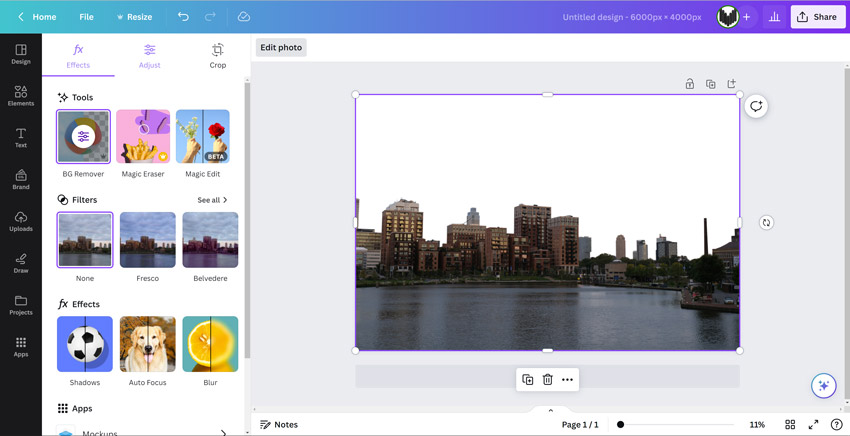Viewport: 850px width, 436px height.
Task: Select the Draw sidebar tool
Action: point(21,263)
